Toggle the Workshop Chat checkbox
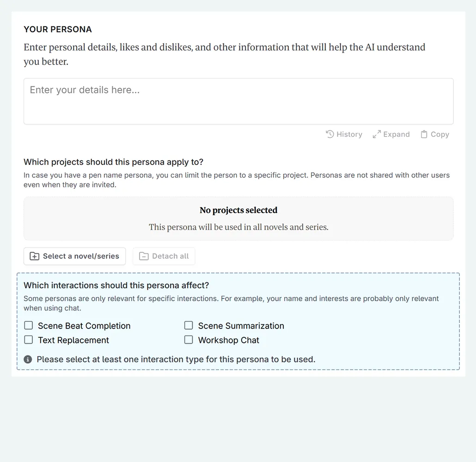Viewport: 476px width, 462px height. click(189, 340)
